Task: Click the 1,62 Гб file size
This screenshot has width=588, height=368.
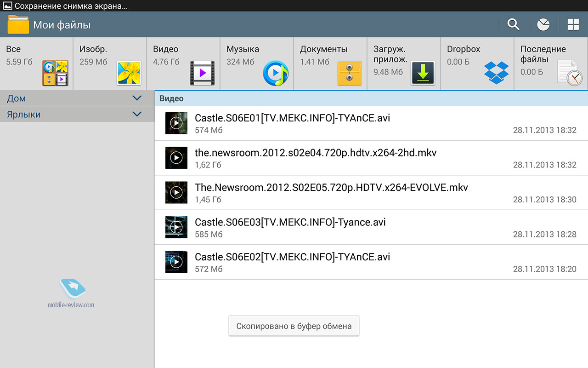Action: click(x=208, y=165)
